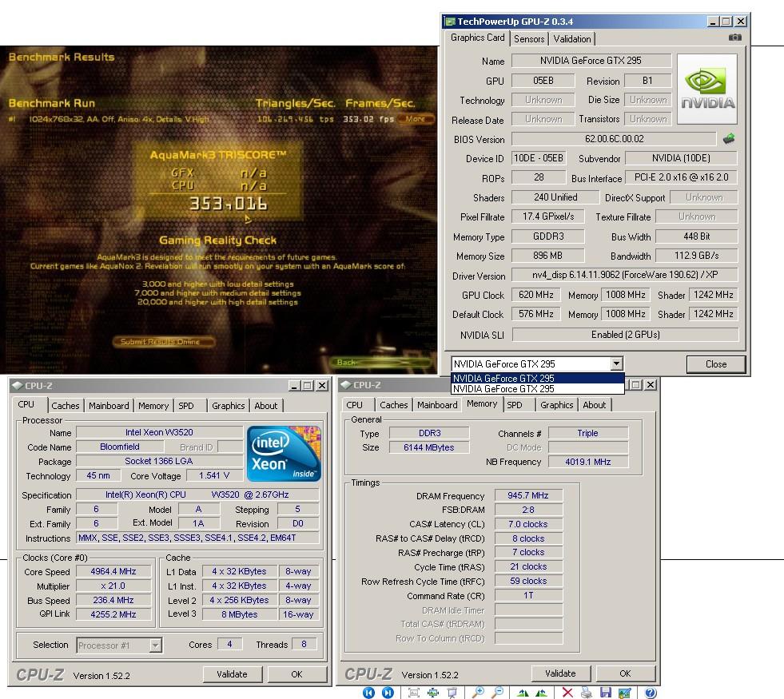The height and width of the screenshot is (699, 784).
Task: Show image at actual size in viewer toolbar
Action: pyautogui.click(x=433, y=693)
